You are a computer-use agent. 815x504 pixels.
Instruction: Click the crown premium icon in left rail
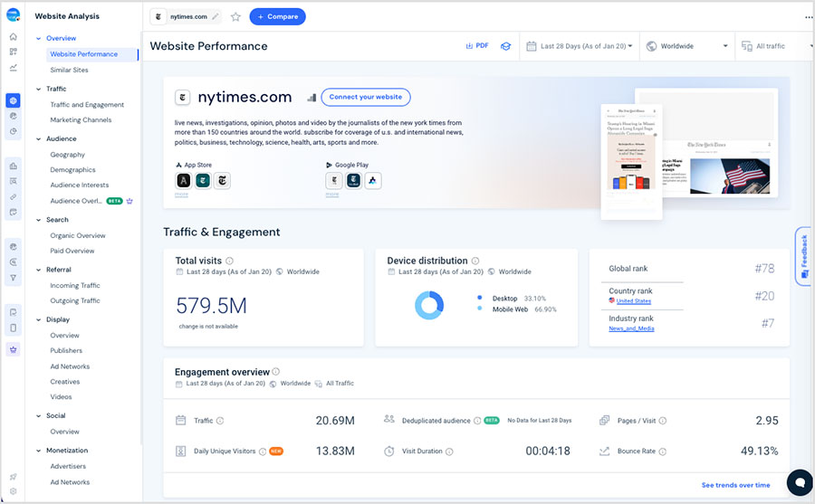(x=13, y=349)
